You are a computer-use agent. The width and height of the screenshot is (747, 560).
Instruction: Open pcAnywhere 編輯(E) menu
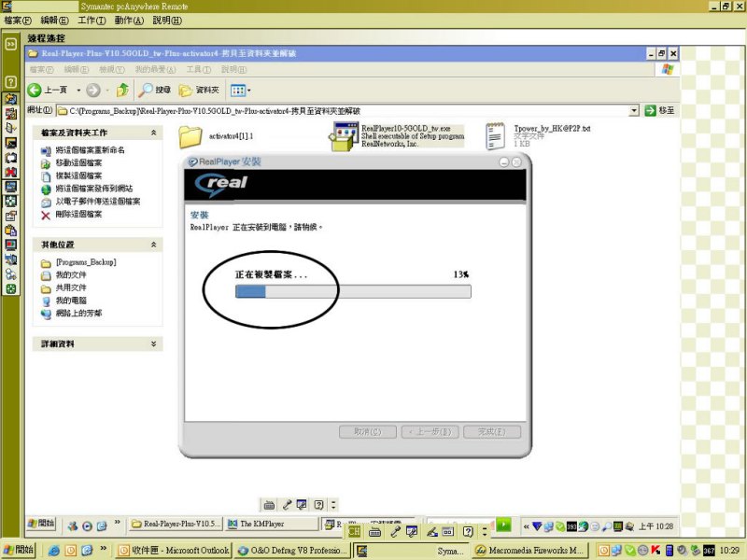[55, 21]
